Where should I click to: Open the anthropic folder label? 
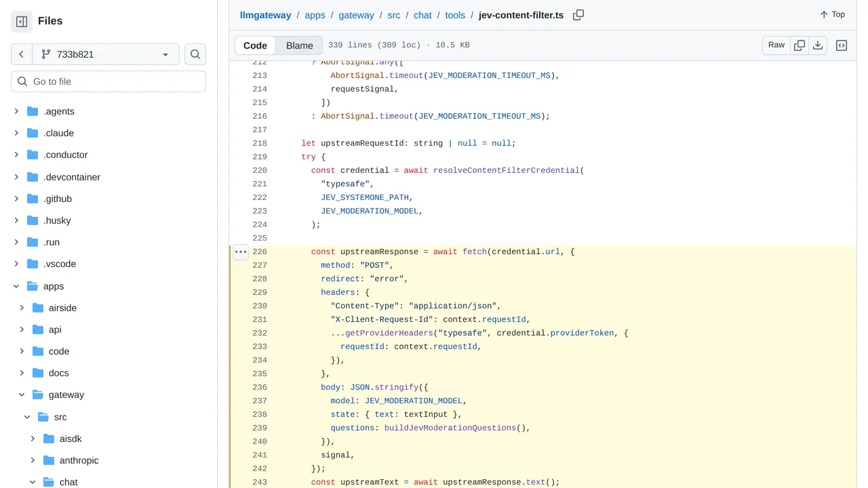click(x=79, y=460)
